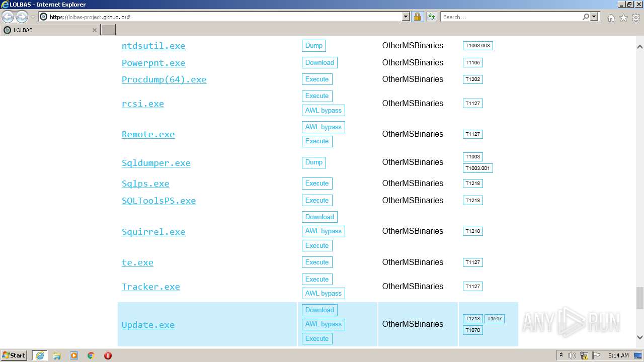Image resolution: width=644 pixels, height=362 pixels.
Task: Open the Powerpnt.exe entry
Action: pyautogui.click(x=153, y=63)
